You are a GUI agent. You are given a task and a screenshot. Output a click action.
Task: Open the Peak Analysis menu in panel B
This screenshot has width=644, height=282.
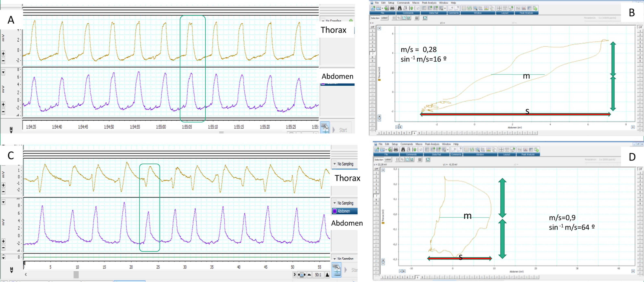pos(429,2)
